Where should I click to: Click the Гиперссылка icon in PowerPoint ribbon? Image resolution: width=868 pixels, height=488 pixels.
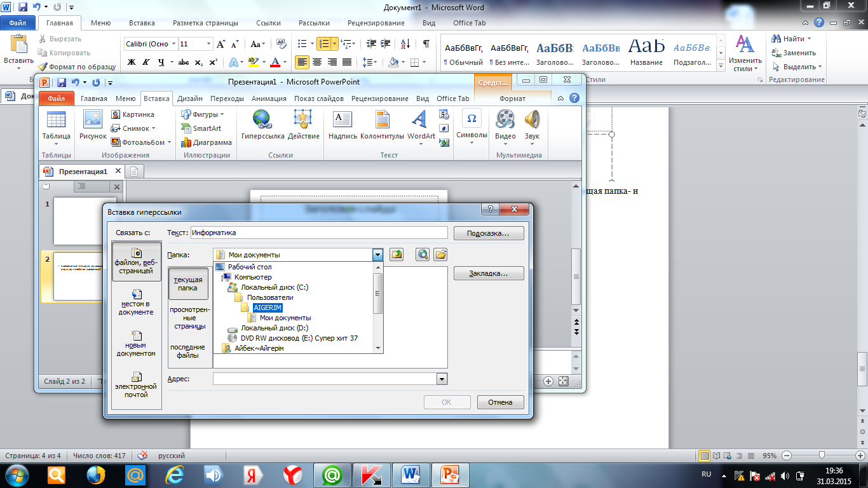pyautogui.click(x=262, y=125)
